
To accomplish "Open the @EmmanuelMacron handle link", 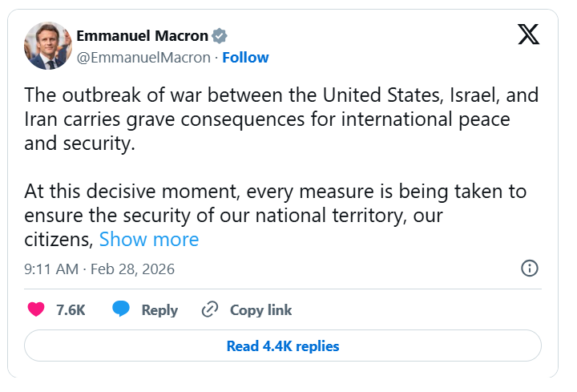I will (143, 58).
